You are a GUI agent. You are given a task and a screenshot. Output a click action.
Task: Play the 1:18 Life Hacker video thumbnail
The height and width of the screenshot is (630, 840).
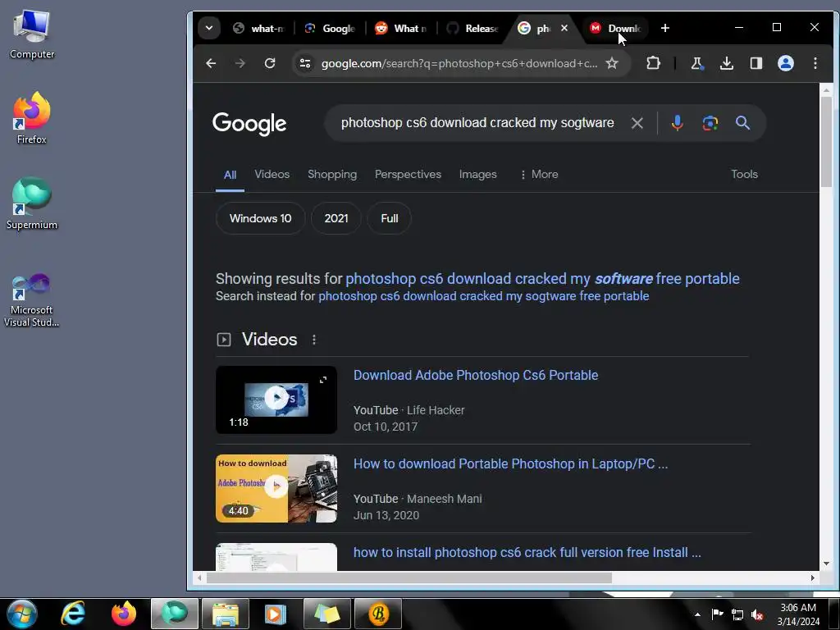point(276,399)
